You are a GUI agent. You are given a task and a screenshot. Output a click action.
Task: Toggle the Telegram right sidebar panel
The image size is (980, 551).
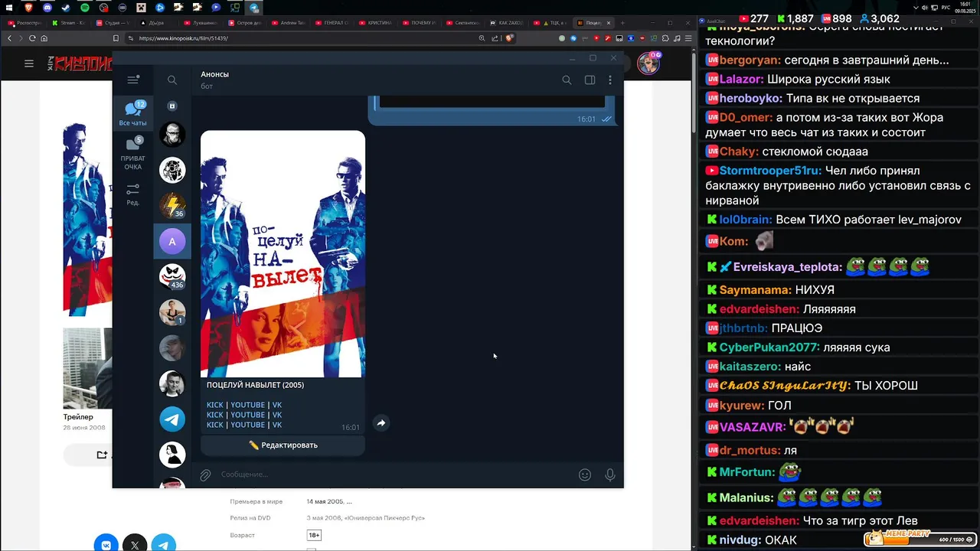click(x=590, y=80)
